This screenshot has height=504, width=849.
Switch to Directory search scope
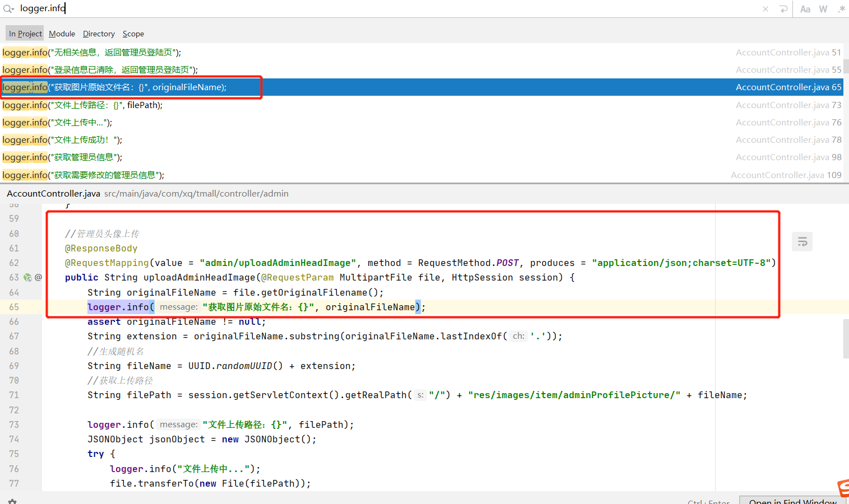[99, 34]
